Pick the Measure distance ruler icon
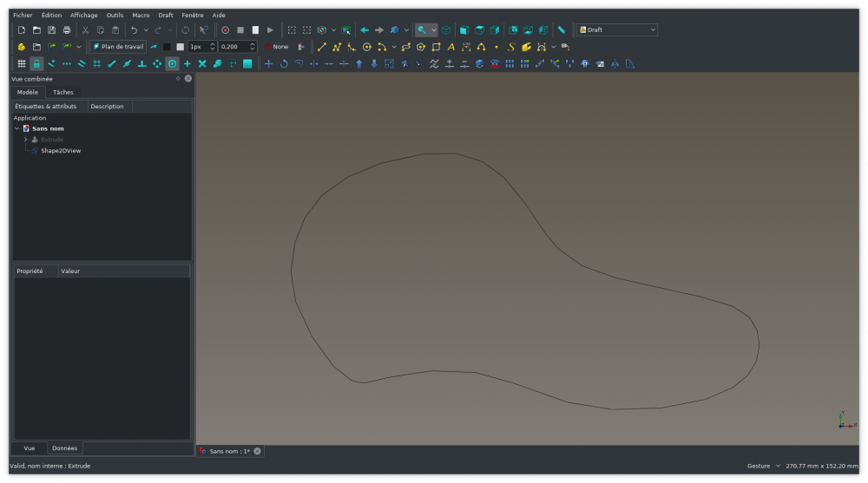This screenshot has width=868, height=483. pos(562,29)
